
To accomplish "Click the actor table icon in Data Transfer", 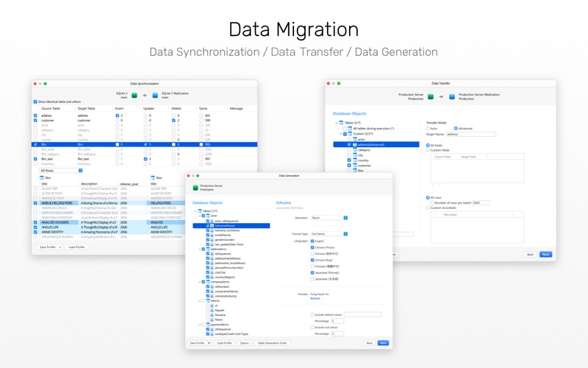I will pyautogui.click(x=355, y=139).
